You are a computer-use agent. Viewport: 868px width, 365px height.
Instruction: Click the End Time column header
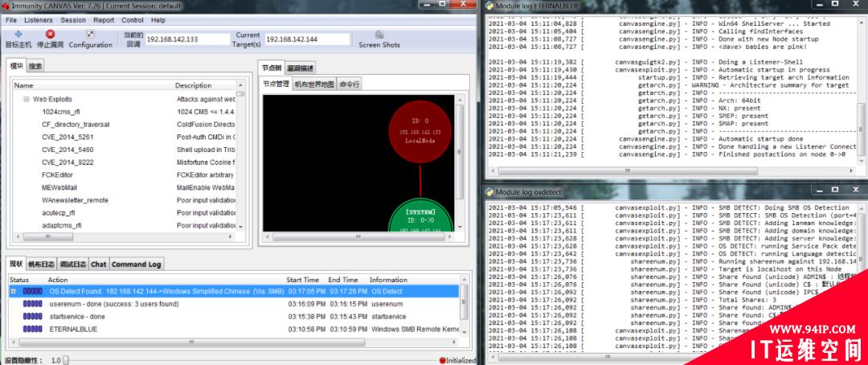coord(343,280)
